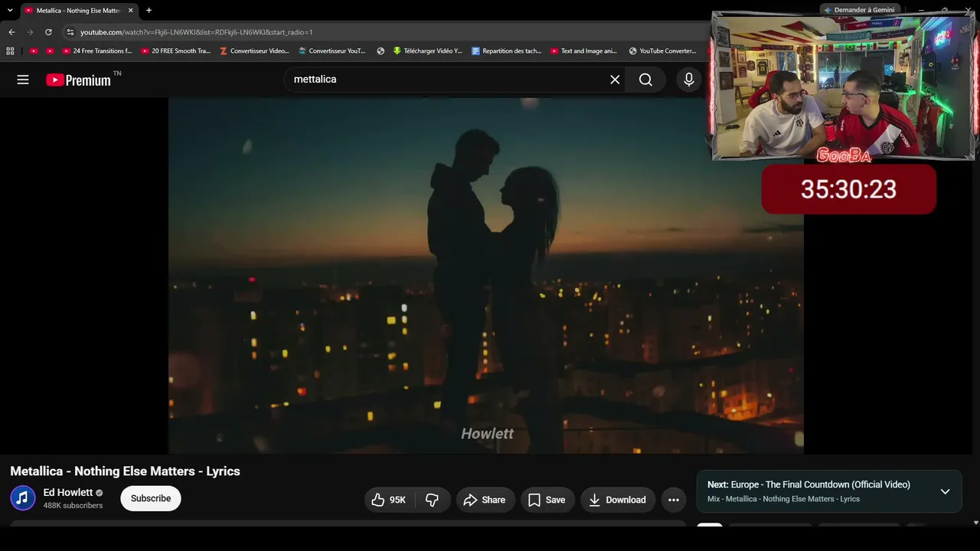Open the Ed Howlett channel name link
The width and height of the screenshot is (980, 551).
pyautogui.click(x=68, y=493)
